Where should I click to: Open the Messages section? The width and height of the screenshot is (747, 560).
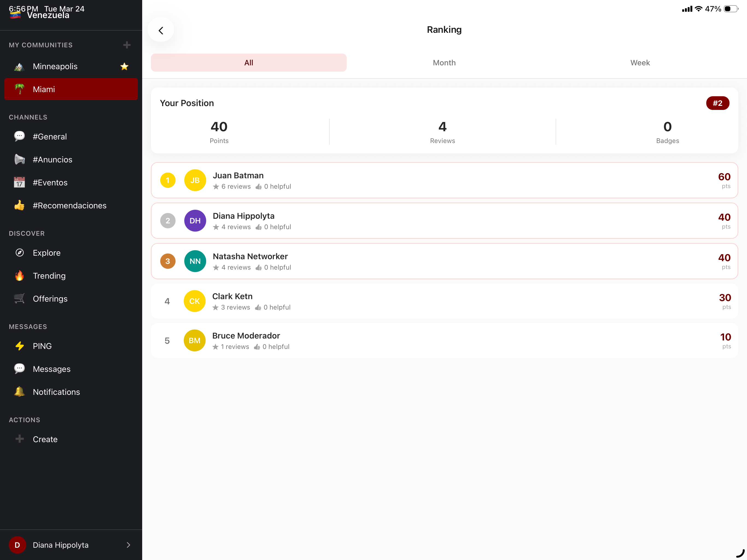coord(71,369)
